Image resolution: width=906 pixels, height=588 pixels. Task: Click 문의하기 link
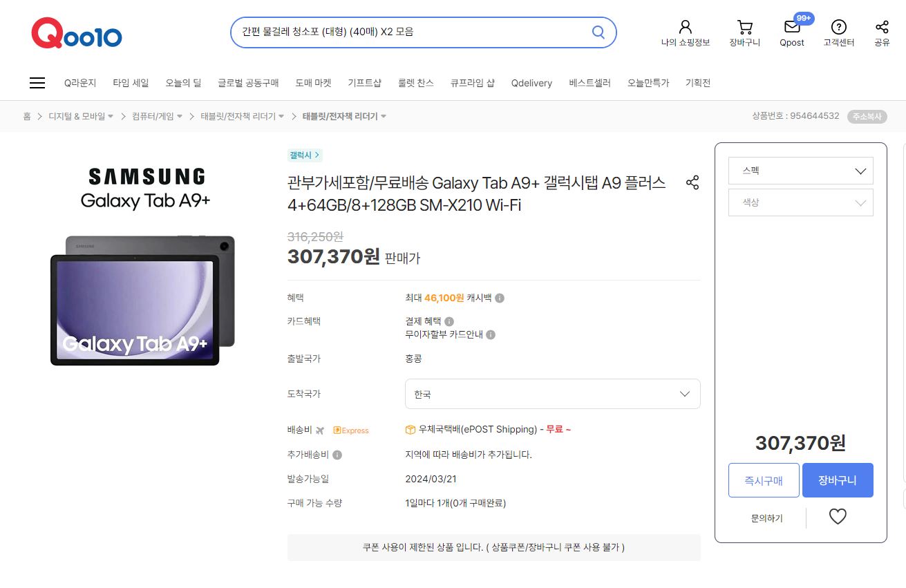(767, 518)
